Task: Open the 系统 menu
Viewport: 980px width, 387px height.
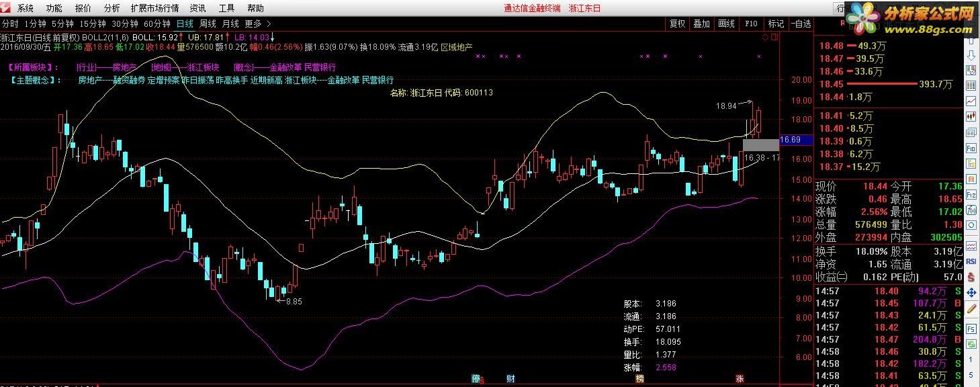Action: click(26, 8)
